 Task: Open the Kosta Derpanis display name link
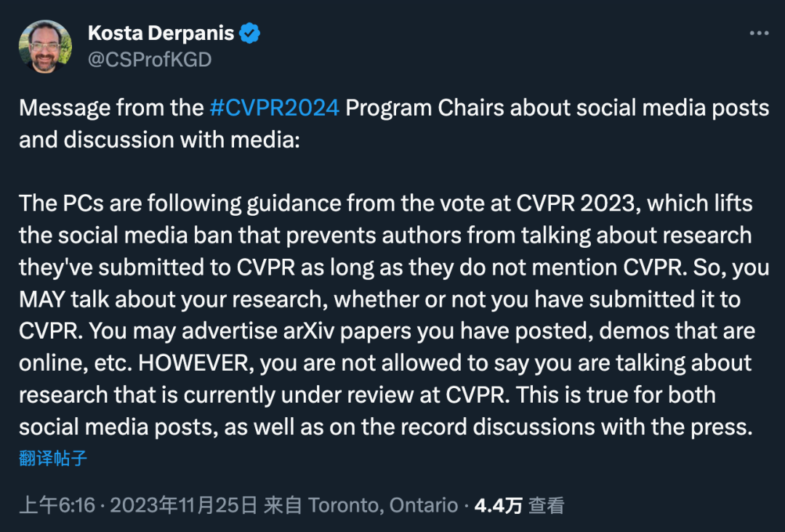point(161,33)
